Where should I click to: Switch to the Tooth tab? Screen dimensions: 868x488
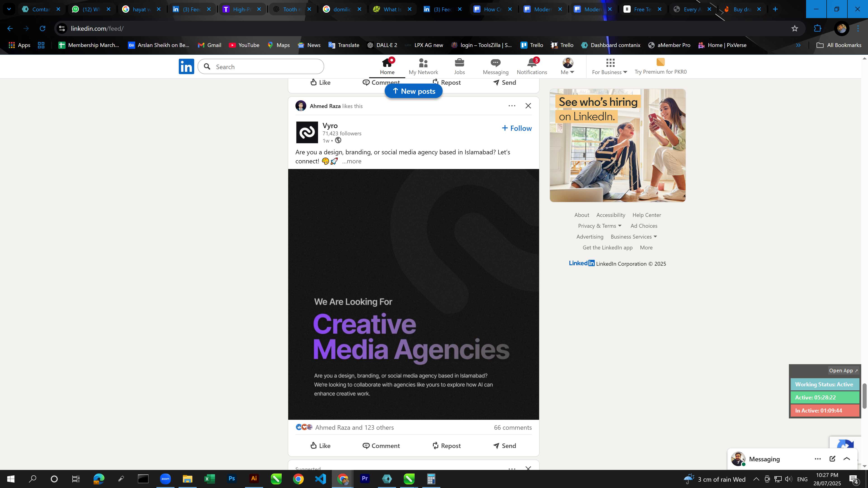(x=292, y=9)
